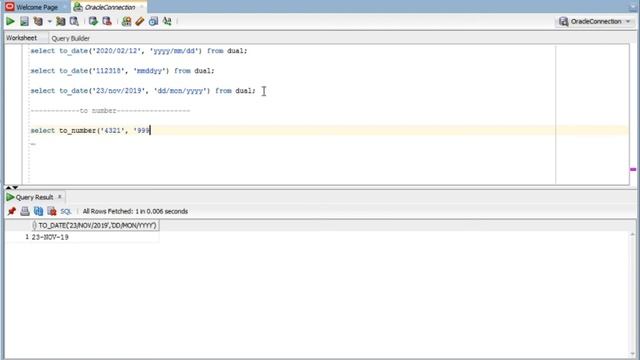
Task: Click the Query Result vertical scrollbar
Action: [633, 294]
